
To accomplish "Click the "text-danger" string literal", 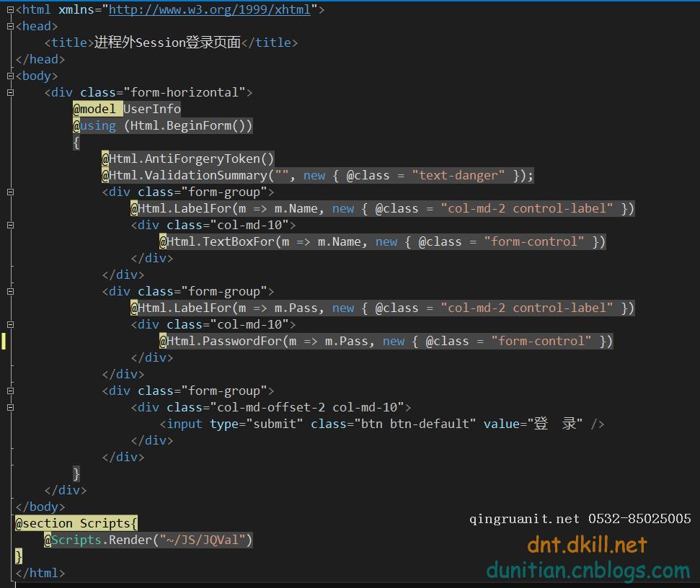I will tap(458, 175).
